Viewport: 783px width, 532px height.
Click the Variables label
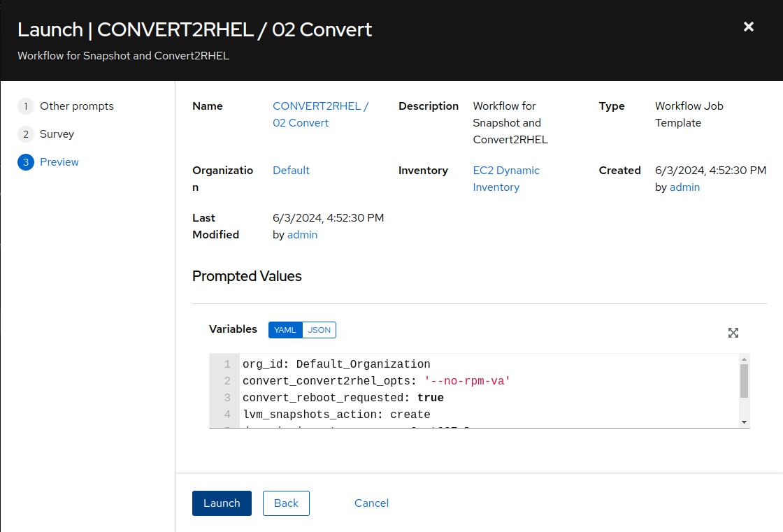(233, 329)
